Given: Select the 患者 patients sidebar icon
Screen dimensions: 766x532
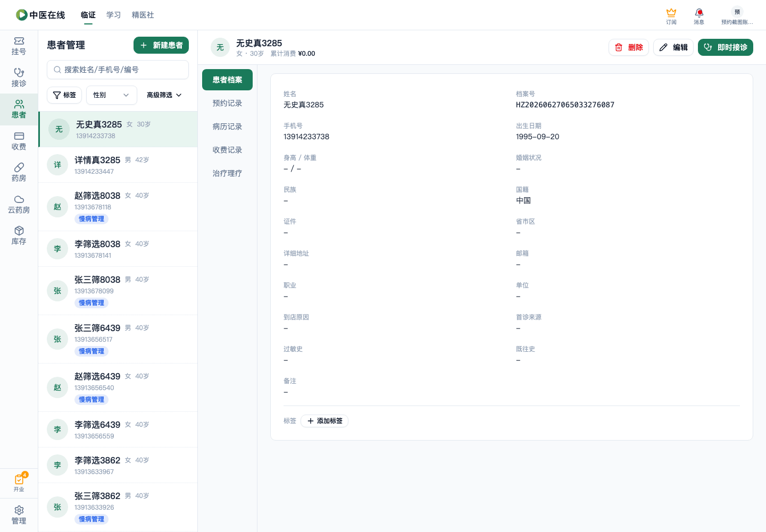Looking at the screenshot, I should [19, 109].
